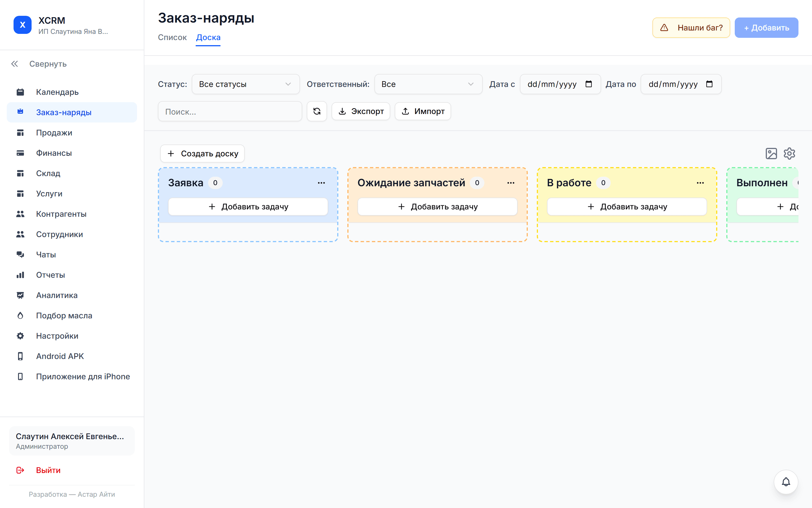Click the Подбор масла droplet icon
The image size is (812, 508).
[20, 316]
